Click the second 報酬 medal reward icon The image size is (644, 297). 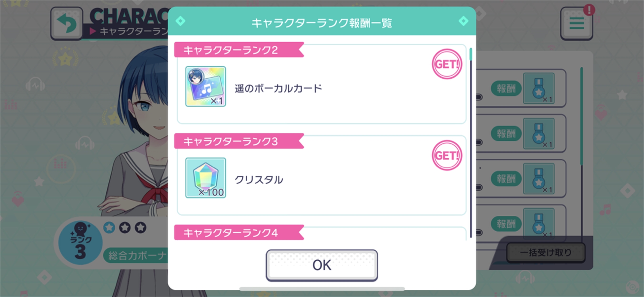tap(539, 133)
